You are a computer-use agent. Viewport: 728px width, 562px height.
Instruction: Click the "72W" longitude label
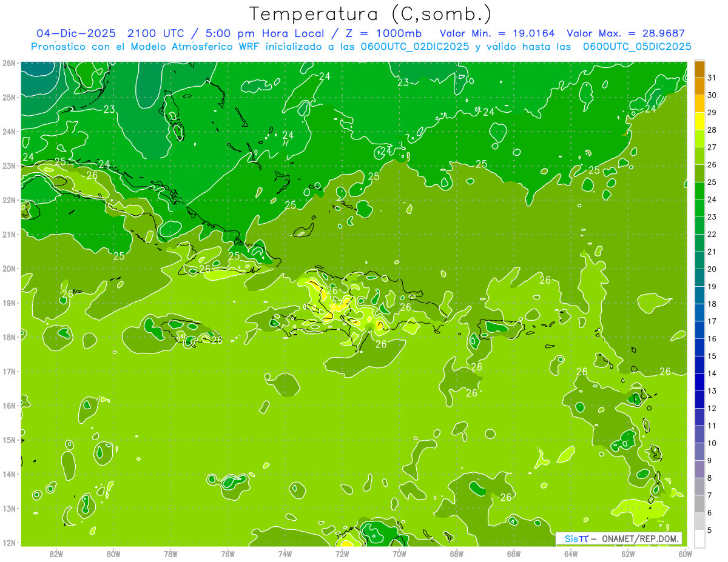(x=343, y=554)
